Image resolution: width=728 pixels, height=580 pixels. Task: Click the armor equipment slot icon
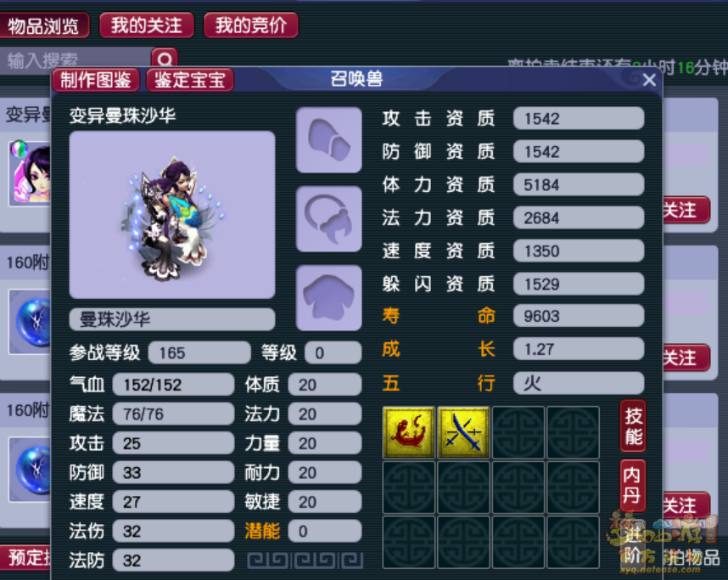tap(328, 298)
